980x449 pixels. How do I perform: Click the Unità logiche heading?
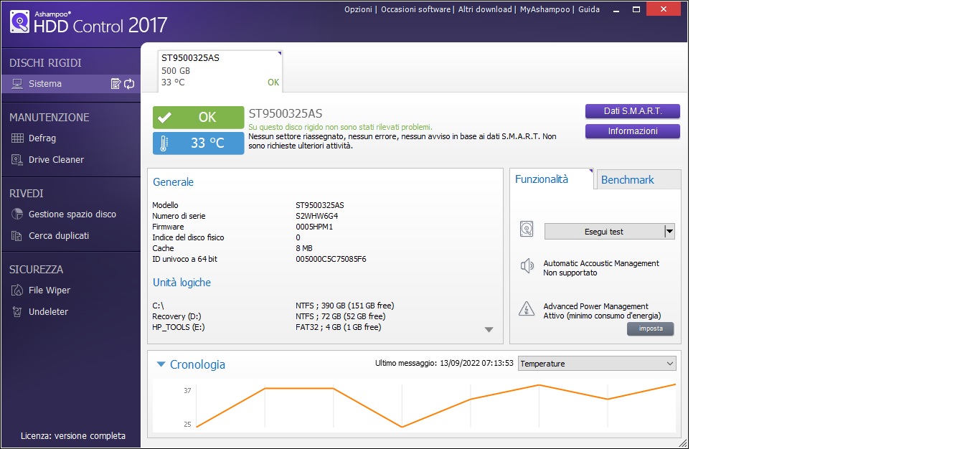coord(182,283)
